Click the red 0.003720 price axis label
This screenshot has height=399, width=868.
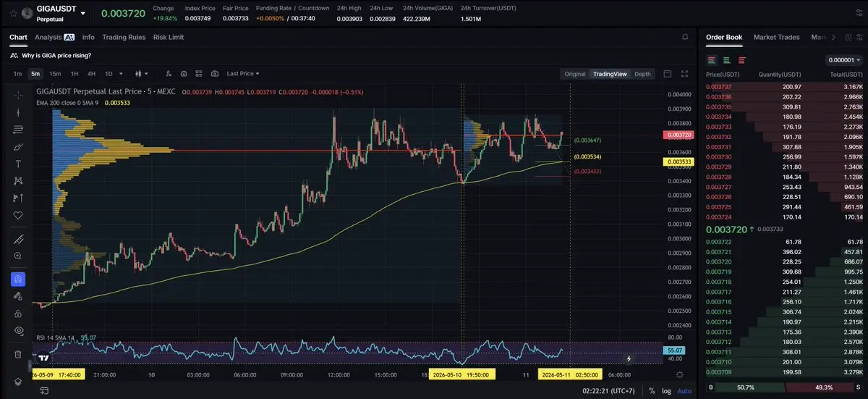pos(678,135)
